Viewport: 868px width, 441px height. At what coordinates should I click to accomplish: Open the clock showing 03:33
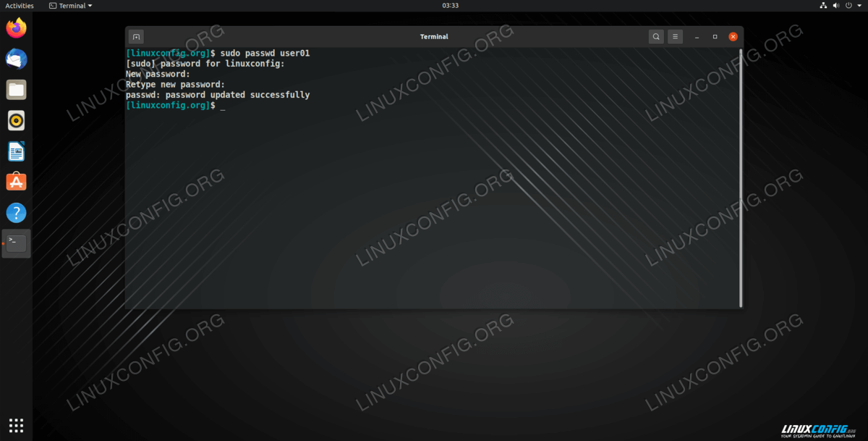click(450, 6)
